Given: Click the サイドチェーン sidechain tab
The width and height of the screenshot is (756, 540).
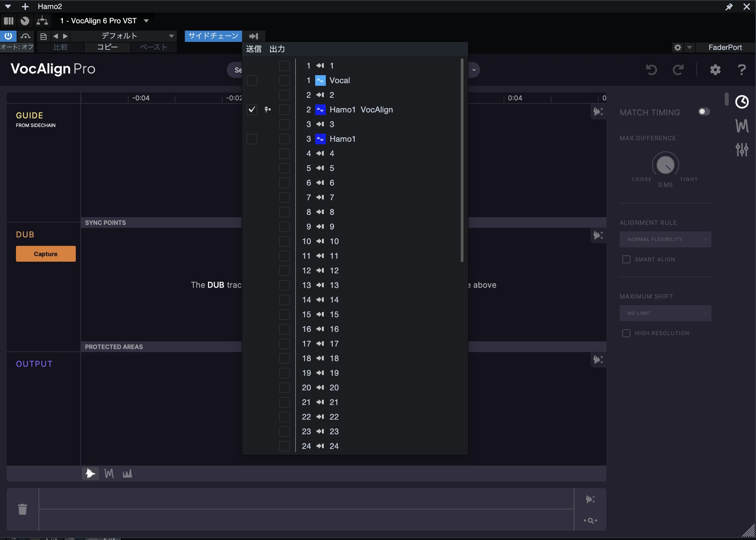Looking at the screenshot, I should tap(213, 36).
